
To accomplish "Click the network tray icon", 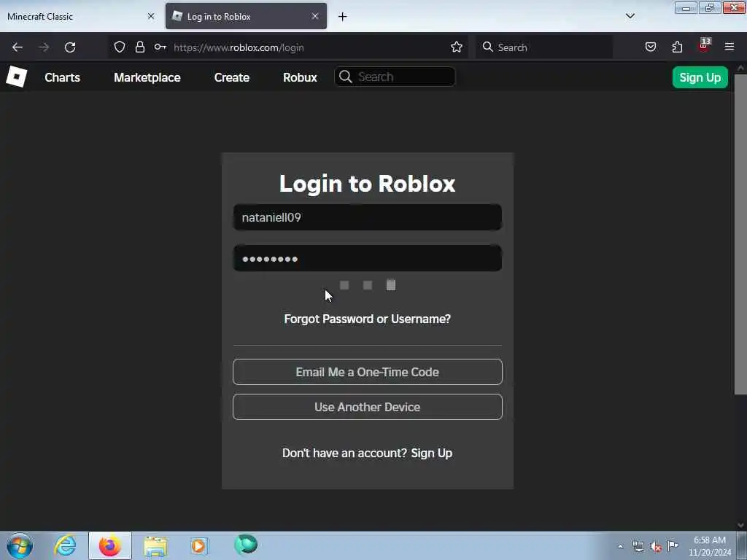I will click(x=638, y=546).
